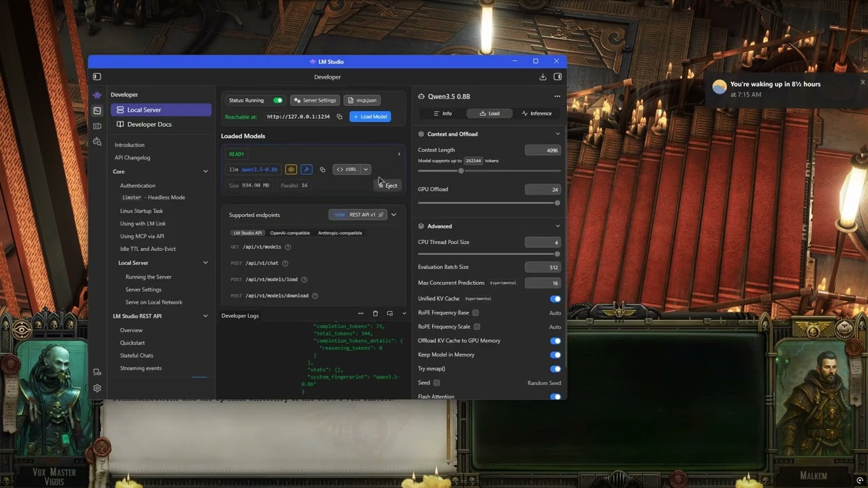The image size is (868, 488).
Task: Toggle Keep Model in Memory switch
Action: [555, 354]
